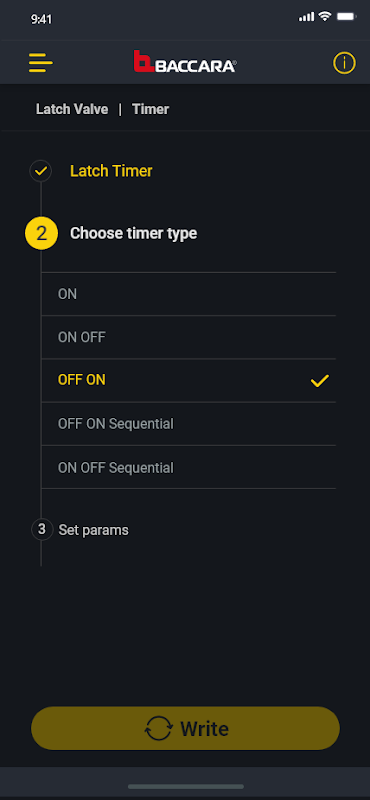The width and height of the screenshot is (370, 800).
Task: Tap the Baccara logo
Action: click(185, 62)
